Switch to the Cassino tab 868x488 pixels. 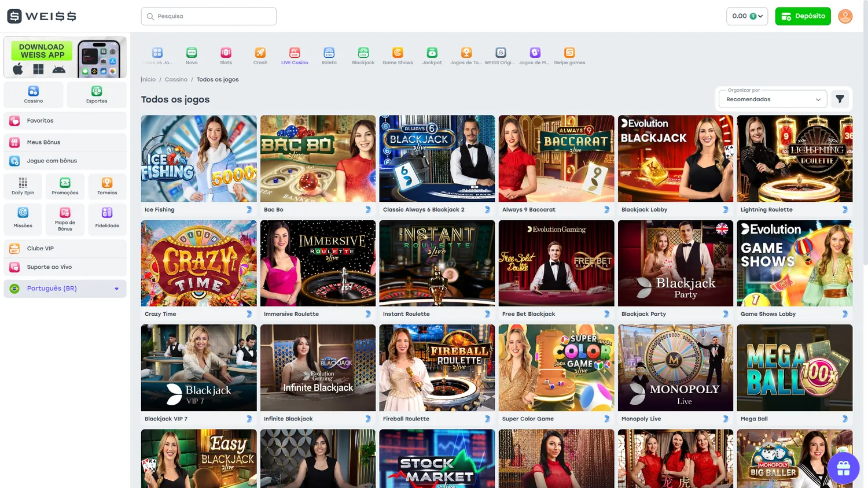tap(34, 94)
